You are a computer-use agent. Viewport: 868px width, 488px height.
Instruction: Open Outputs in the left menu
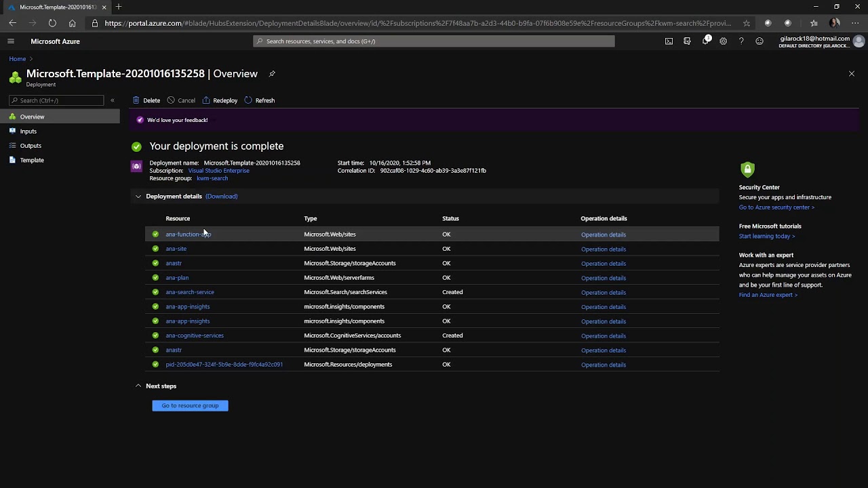tap(31, 146)
